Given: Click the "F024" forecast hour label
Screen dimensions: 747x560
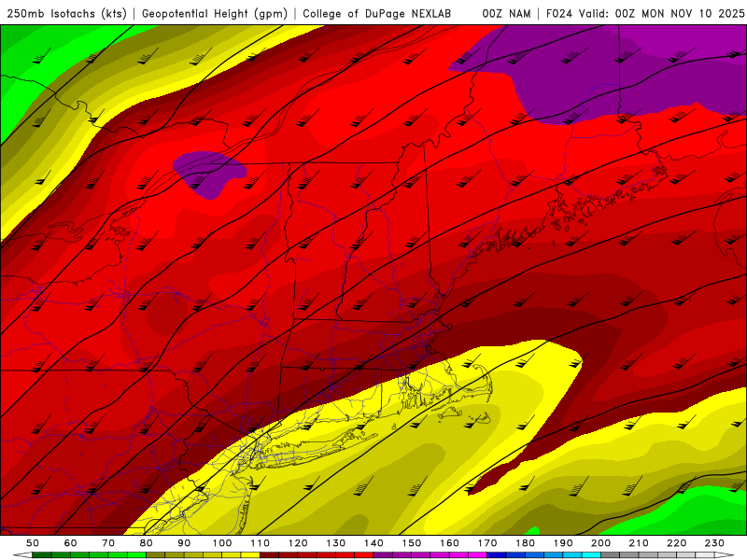Looking at the screenshot, I should click(x=559, y=13).
